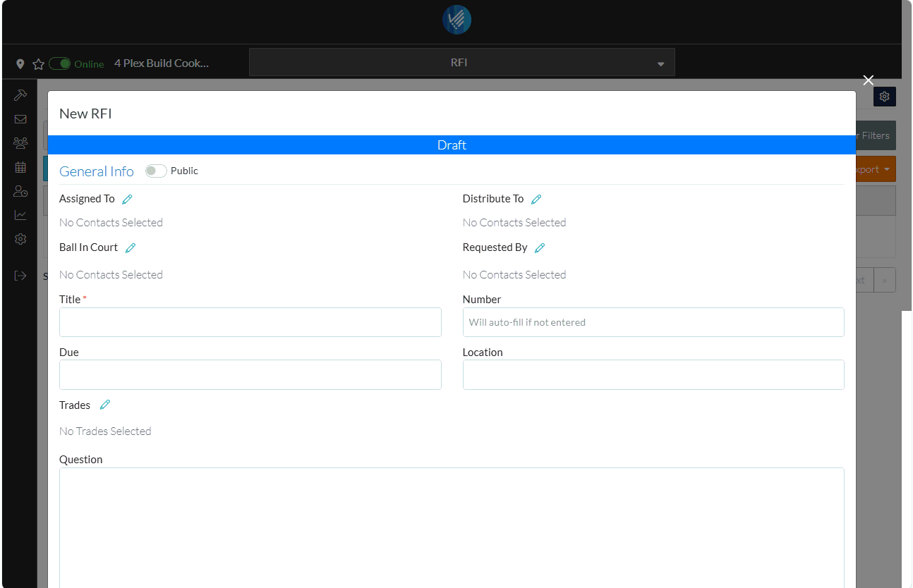Click the page scrollbar on the right

907,155
